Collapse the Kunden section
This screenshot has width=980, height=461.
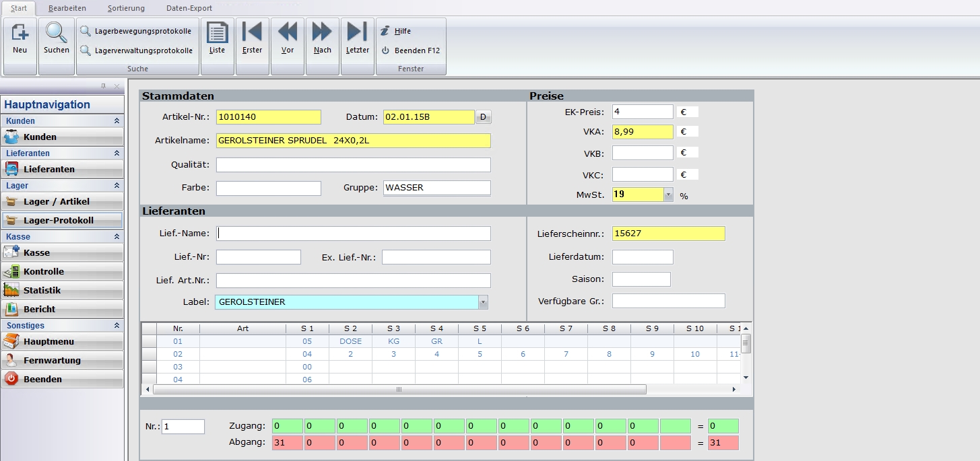click(117, 121)
